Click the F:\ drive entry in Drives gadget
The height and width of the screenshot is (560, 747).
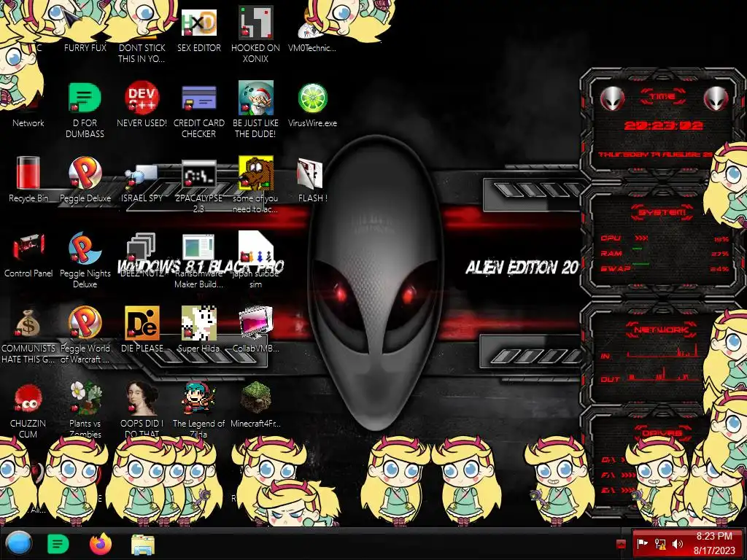click(x=619, y=475)
